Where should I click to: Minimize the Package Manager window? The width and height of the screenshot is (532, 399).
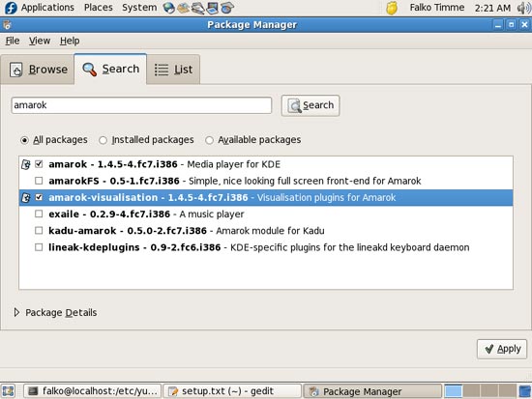pyautogui.click(x=498, y=25)
